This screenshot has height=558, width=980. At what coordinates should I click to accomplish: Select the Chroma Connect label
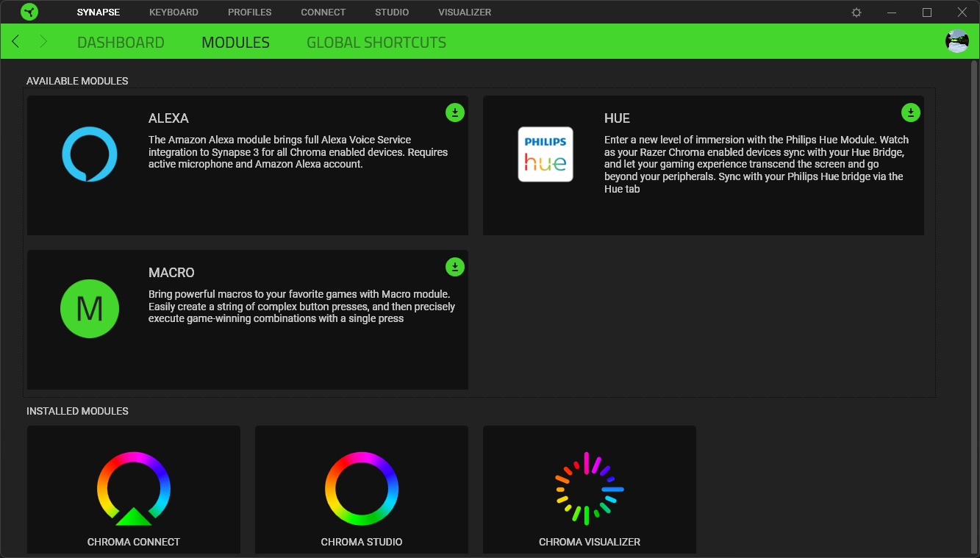(x=134, y=542)
